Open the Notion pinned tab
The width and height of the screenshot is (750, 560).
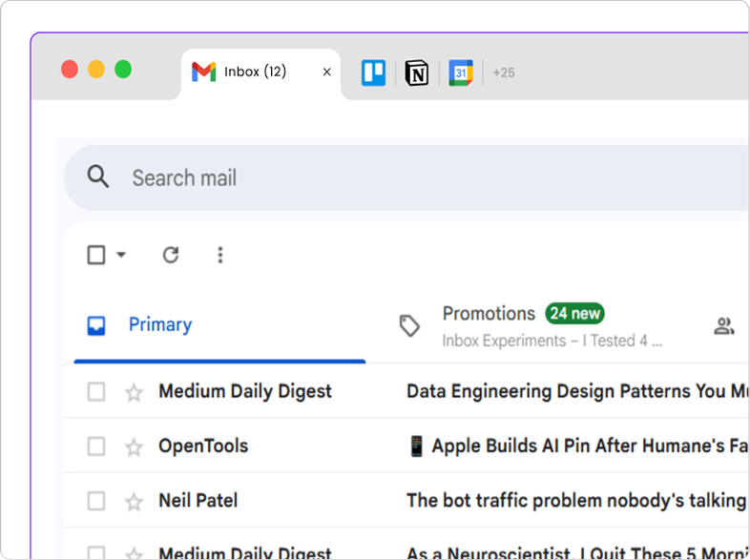pyautogui.click(x=417, y=73)
